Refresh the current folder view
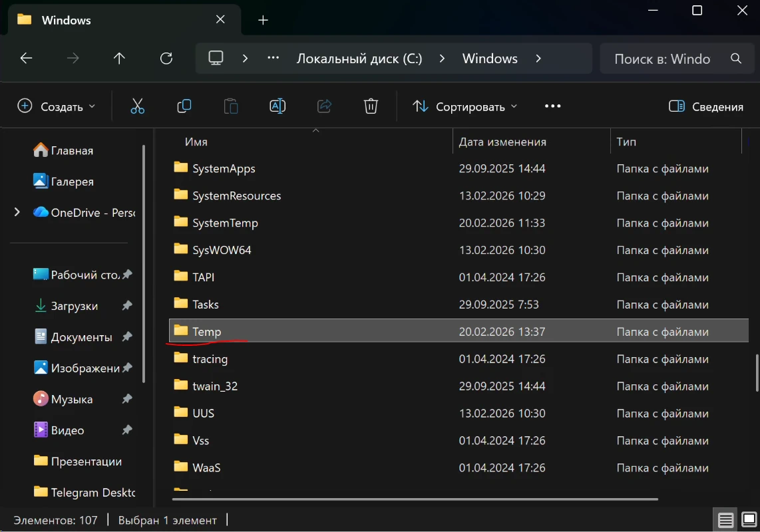 (x=166, y=59)
